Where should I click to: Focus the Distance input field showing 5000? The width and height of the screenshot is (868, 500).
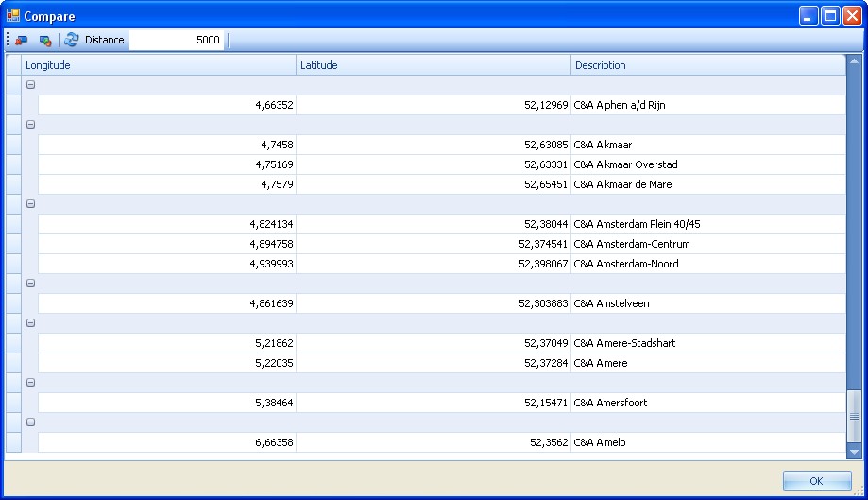pos(176,40)
